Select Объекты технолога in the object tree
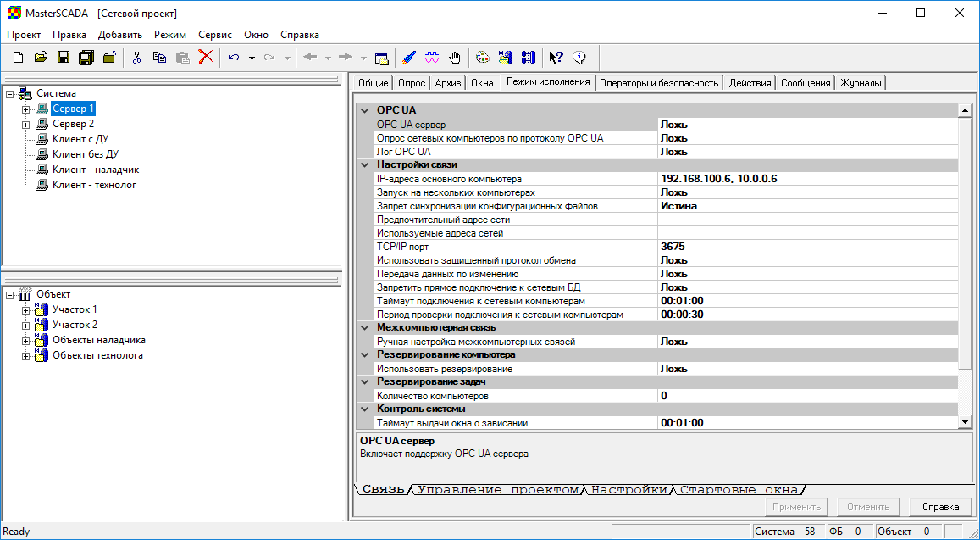Viewport: 980px width, 540px height. click(97, 355)
